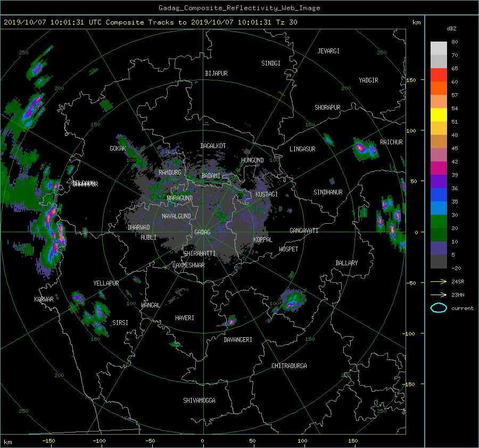The height and width of the screenshot is (448, 479).
Task: Click the KARWAR city label
Action: (x=44, y=299)
